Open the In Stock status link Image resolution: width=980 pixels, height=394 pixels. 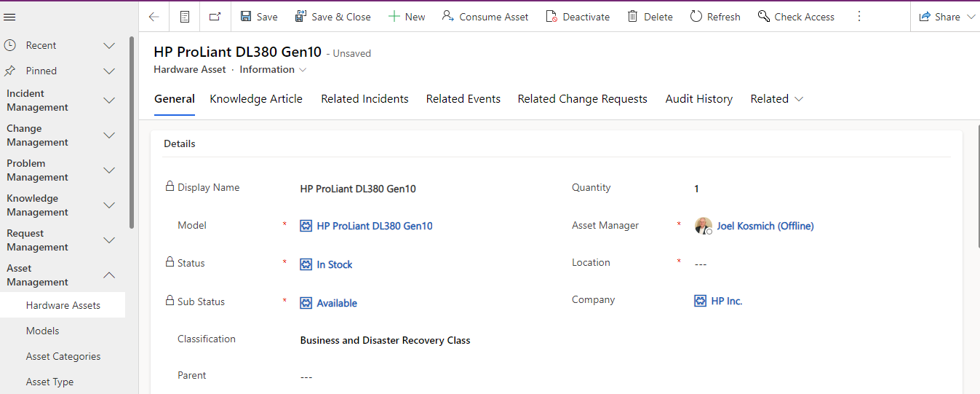pos(335,264)
